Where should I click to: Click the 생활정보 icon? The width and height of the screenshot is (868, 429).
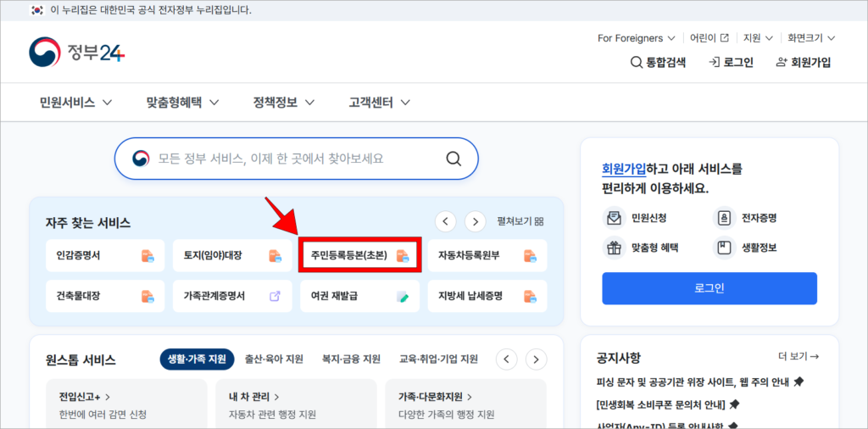pyautogui.click(x=724, y=248)
